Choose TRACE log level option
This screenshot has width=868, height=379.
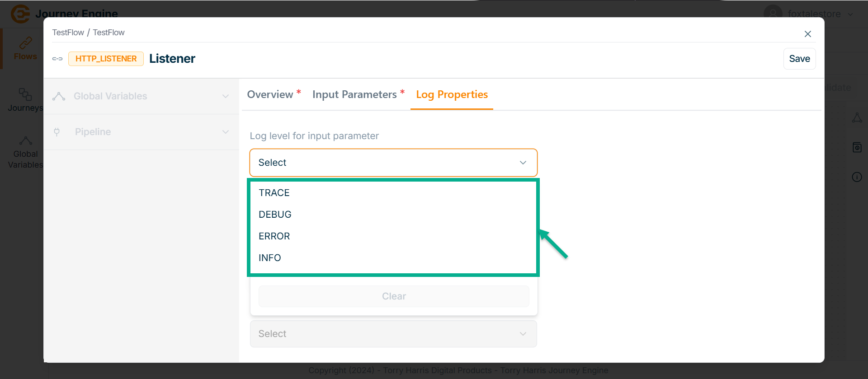click(274, 193)
